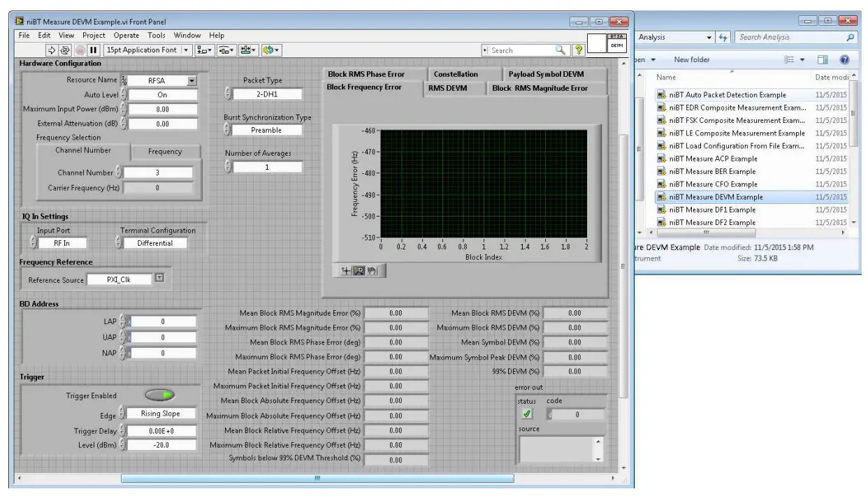Run the VI using the Run arrow
This screenshot has width=868, height=496.
[52, 50]
